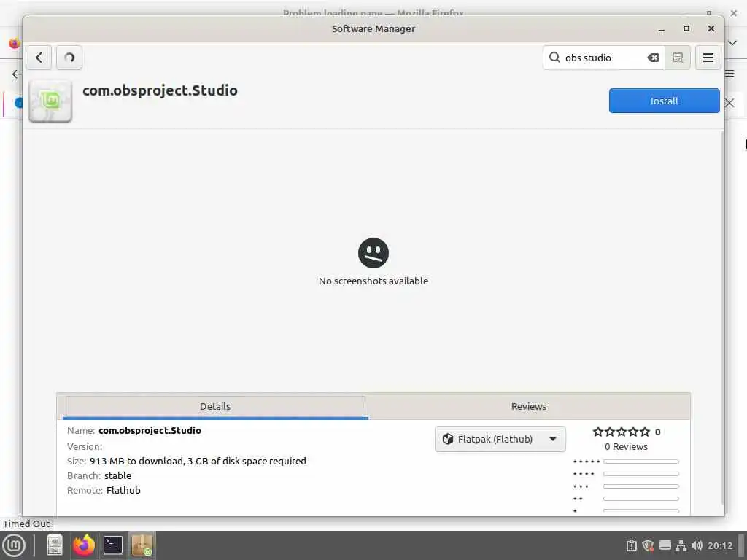
Task: Open the Firefox hamburger menu behind the dialog
Action: (729, 74)
